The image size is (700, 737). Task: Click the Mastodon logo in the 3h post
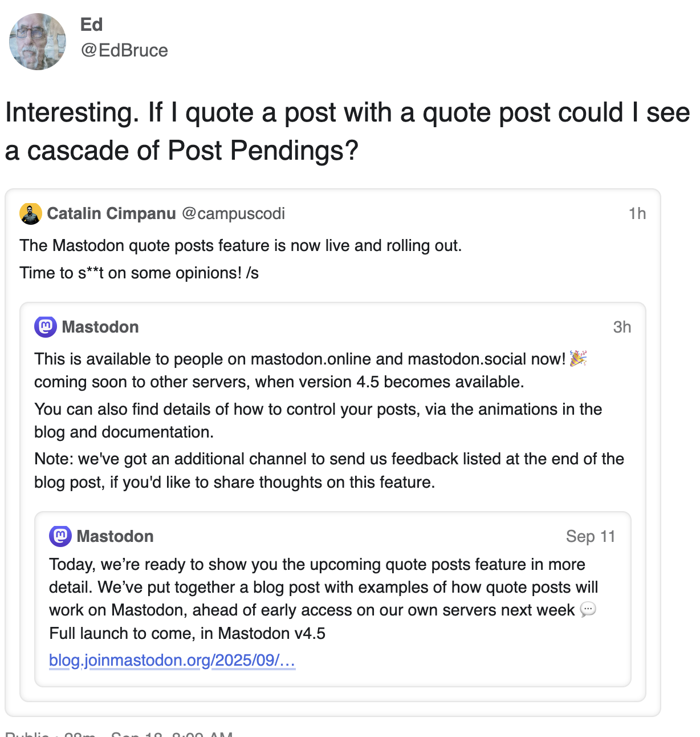pos(46,327)
